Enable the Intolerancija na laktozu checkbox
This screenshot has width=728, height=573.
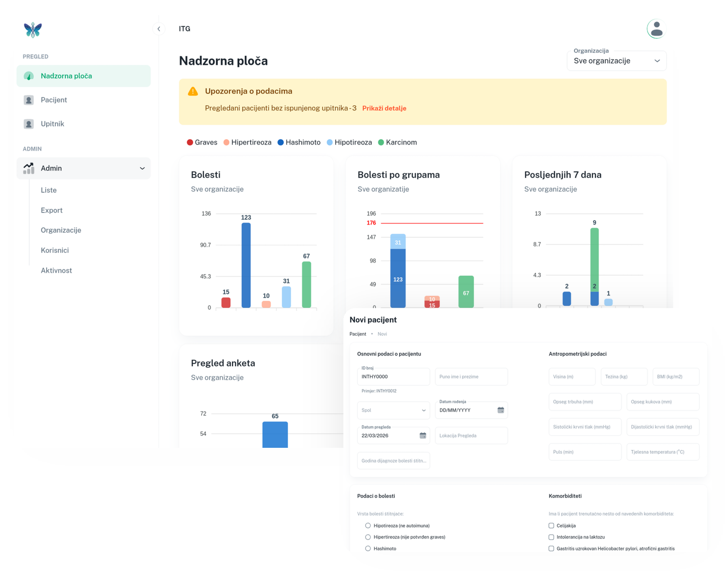point(551,537)
